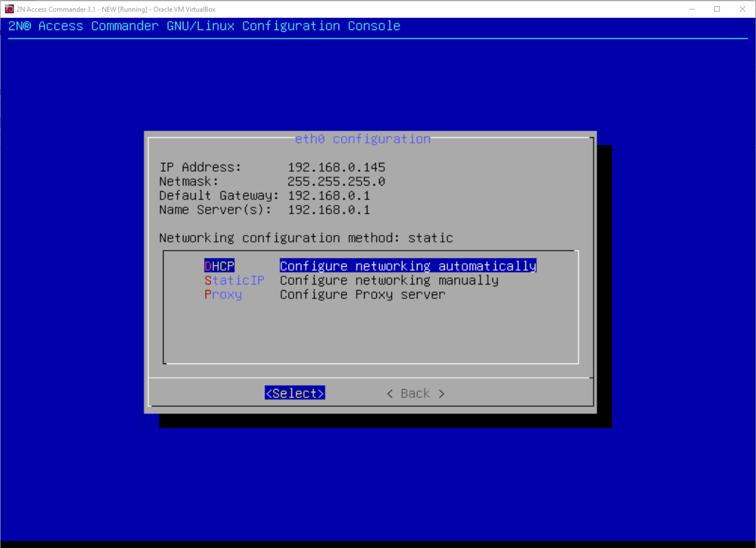Screen dimensions: 756x548
Task: Click the 'IP Address:' label
Action: pyautogui.click(x=200, y=167)
